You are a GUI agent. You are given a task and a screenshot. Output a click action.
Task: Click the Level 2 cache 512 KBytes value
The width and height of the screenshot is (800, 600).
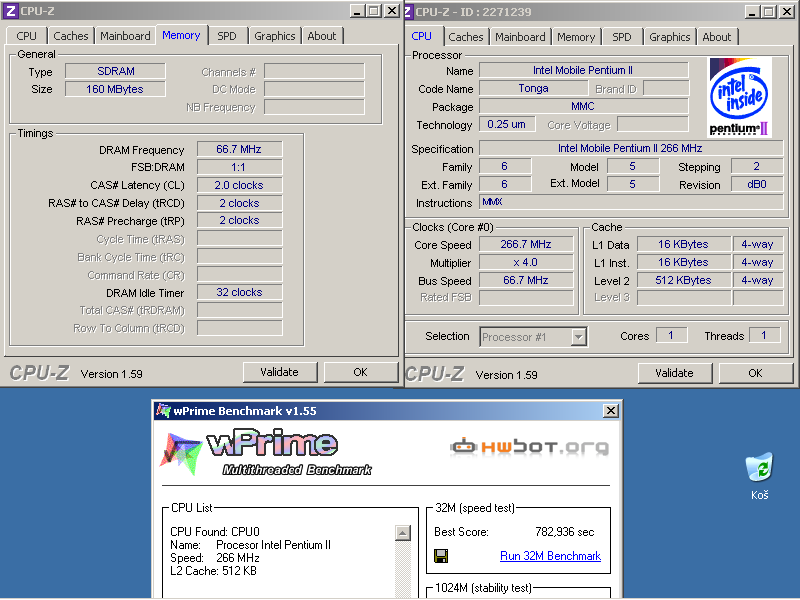click(x=684, y=280)
